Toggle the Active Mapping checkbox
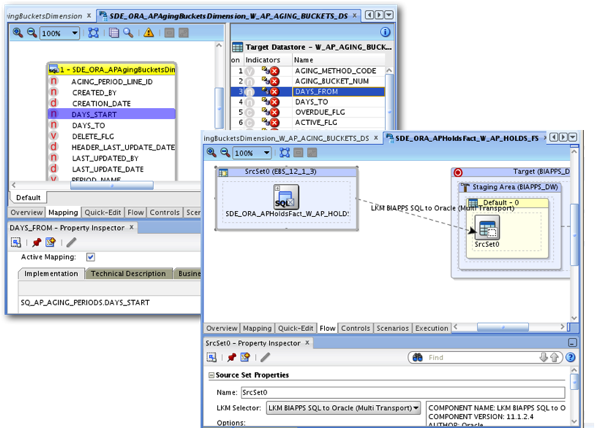The height and width of the screenshot is (428, 600). tap(90, 257)
